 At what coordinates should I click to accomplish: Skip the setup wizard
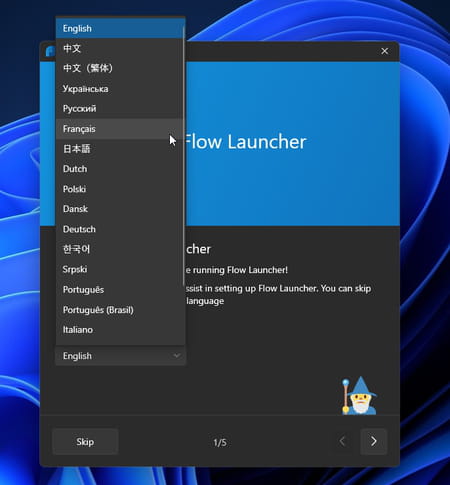85,442
